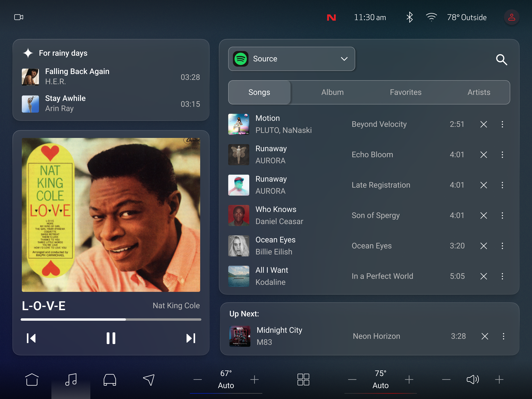Decrease the speaker volume
This screenshot has width=532, height=399.
coord(446,380)
